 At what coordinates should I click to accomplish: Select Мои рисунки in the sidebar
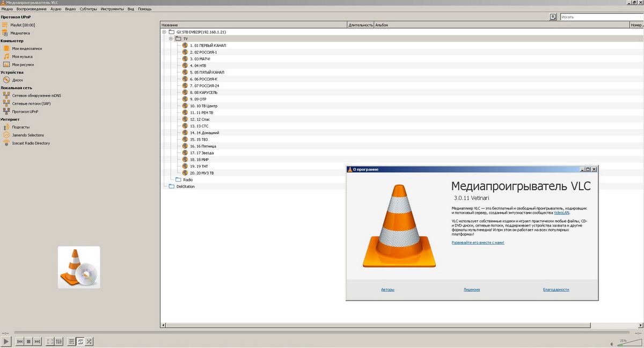[x=19, y=64]
